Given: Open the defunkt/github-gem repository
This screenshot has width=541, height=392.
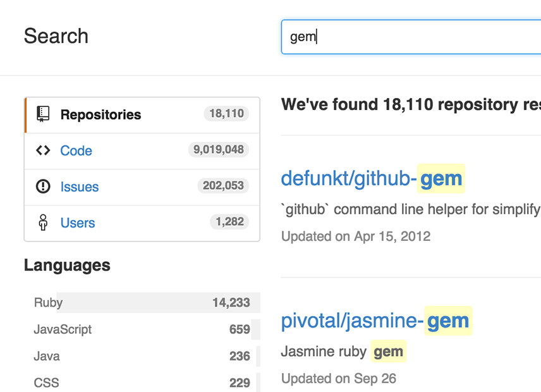Looking at the screenshot, I should coord(372,178).
